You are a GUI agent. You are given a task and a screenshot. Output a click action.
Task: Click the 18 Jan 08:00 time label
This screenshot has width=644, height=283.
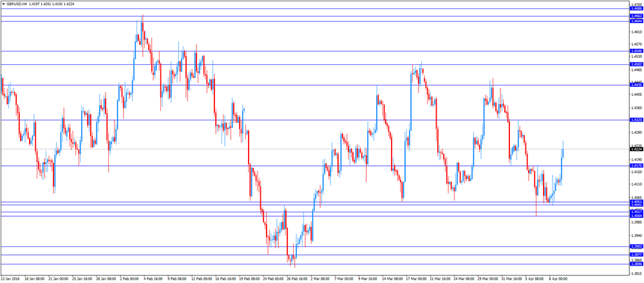click(x=34, y=278)
